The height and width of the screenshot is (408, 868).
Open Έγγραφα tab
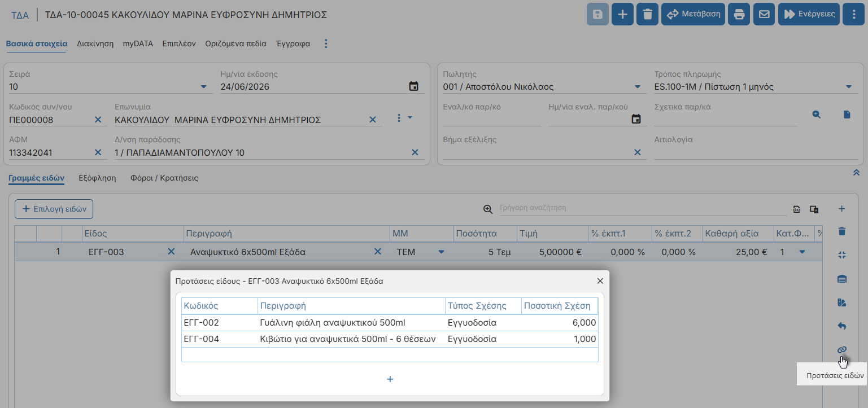(x=293, y=43)
